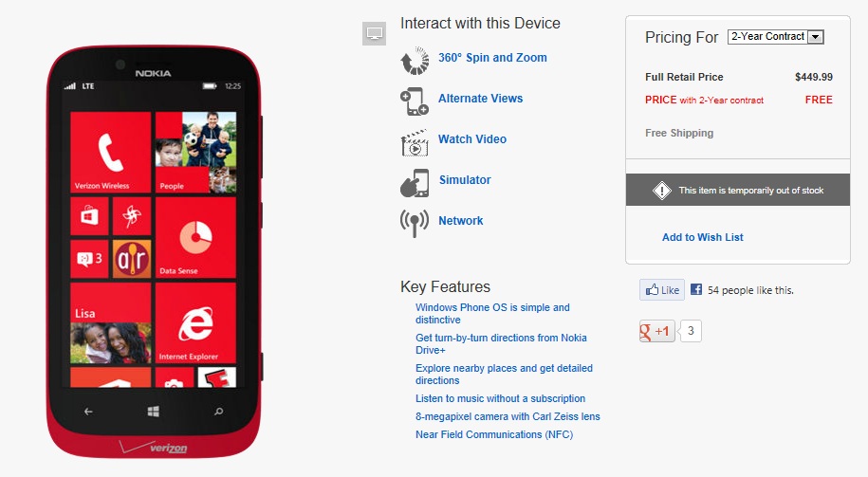Viewport: 868px width, 477px height.
Task: Add the phone to Wish List
Action: (702, 237)
